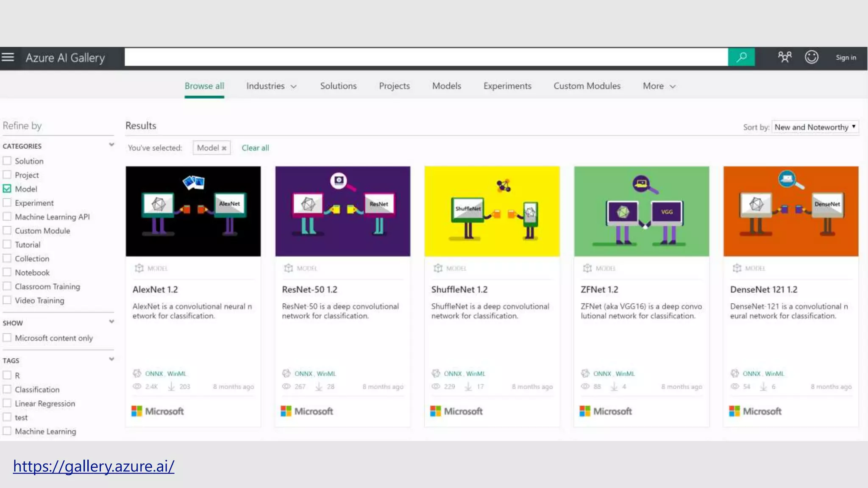Click the model type icon on ResNet-50 card
This screenshot has width=868, height=488.
tap(289, 268)
